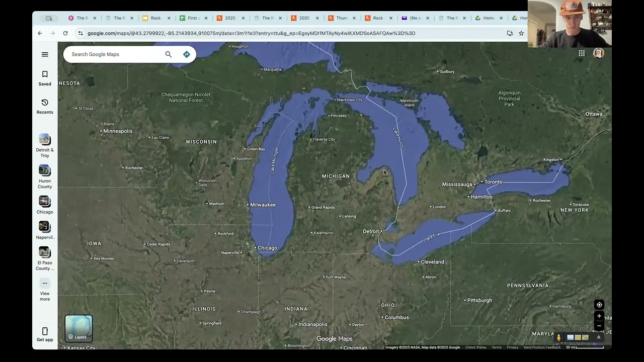Open the Google apps grid
The image size is (644, 362).
coord(582,53)
